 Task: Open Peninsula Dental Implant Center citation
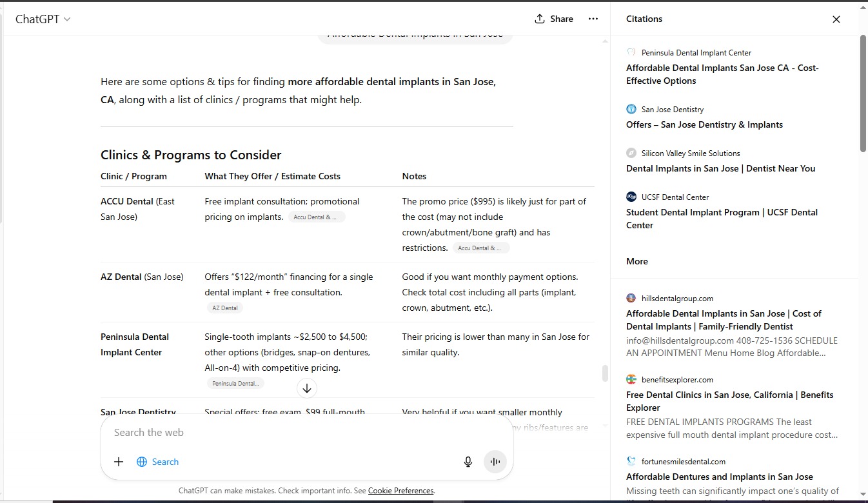722,74
